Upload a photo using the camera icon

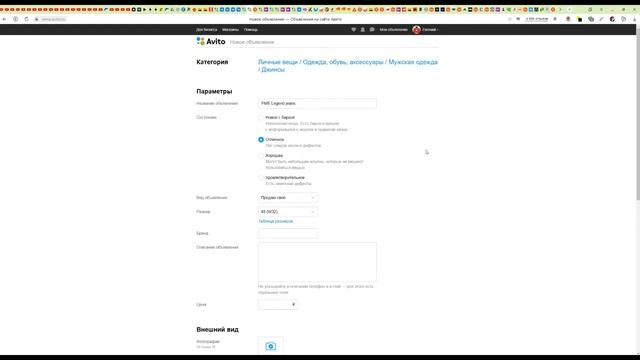point(271,346)
